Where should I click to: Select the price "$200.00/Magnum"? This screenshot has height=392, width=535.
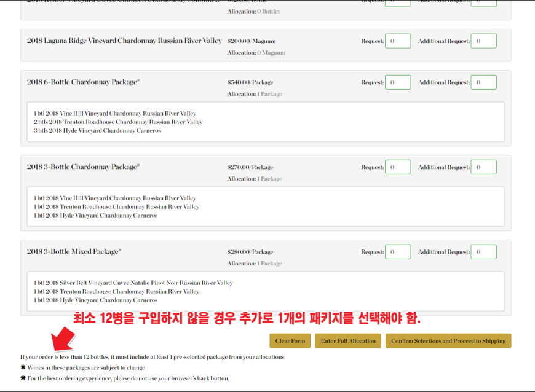(252, 41)
